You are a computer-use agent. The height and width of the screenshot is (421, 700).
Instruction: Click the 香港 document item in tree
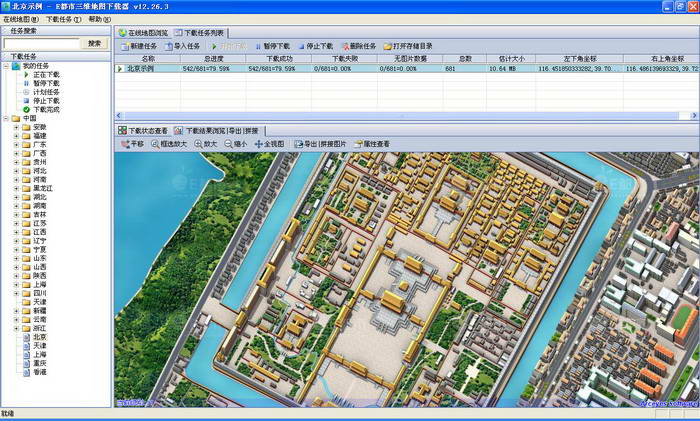coord(35,372)
